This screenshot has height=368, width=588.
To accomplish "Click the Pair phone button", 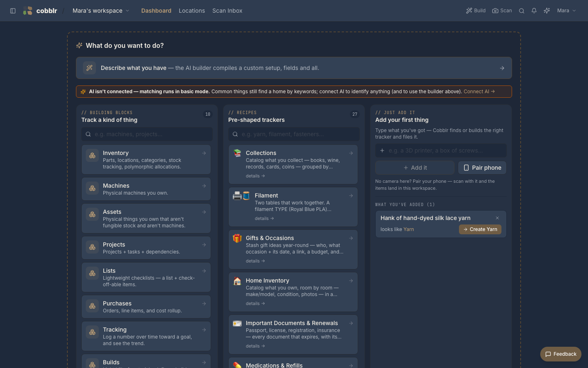I will (482, 168).
